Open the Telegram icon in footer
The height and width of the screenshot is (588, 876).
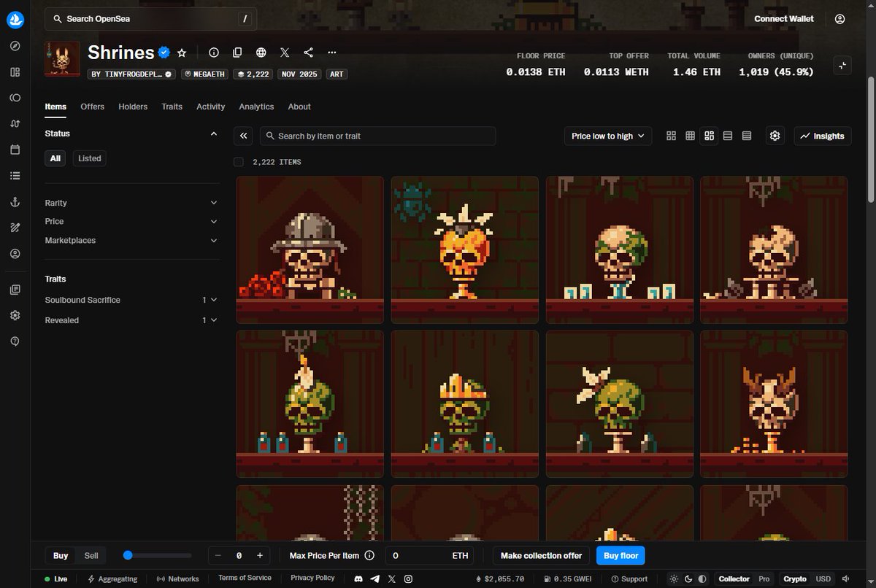375,579
